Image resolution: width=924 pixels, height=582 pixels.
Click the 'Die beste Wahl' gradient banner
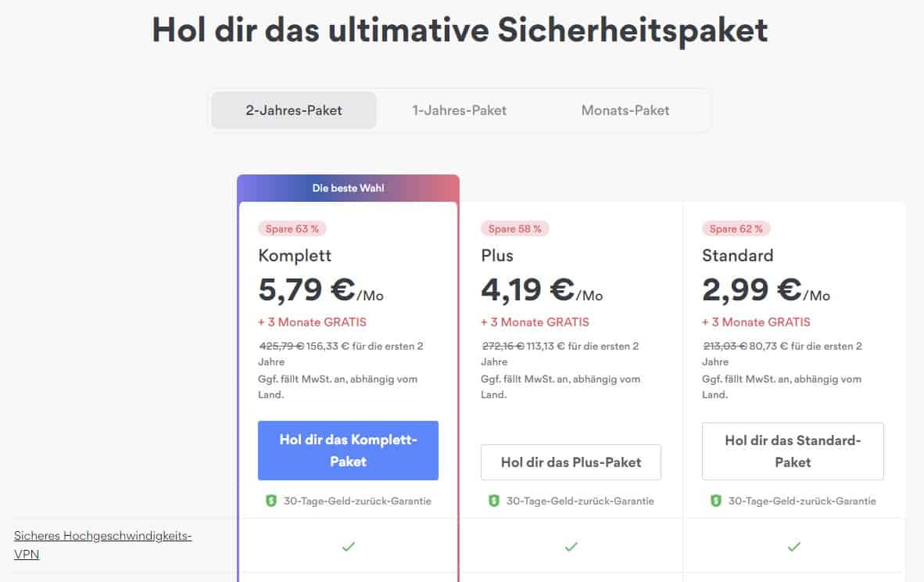pyautogui.click(x=348, y=188)
